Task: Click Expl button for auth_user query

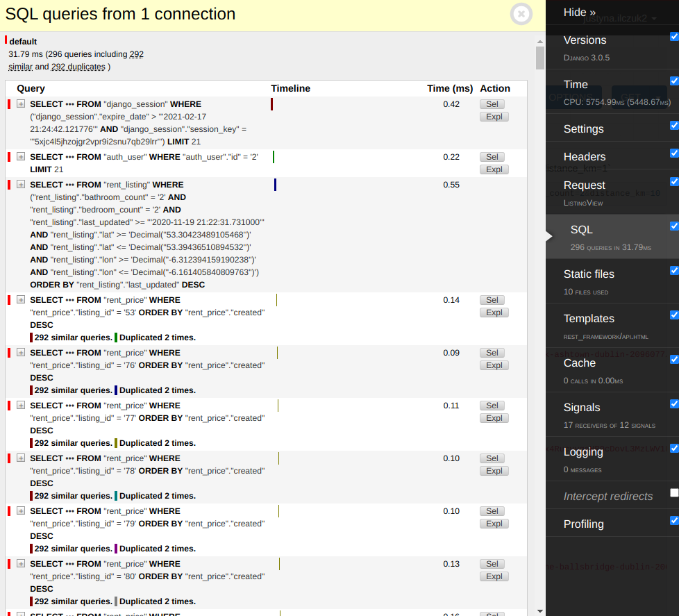Action: pyautogui.click(x=494, y=169)
